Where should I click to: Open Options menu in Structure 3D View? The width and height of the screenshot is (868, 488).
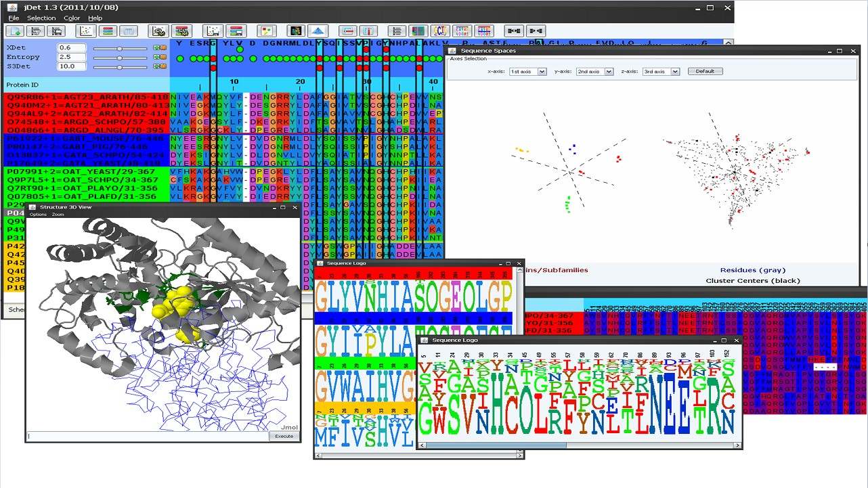37,215
